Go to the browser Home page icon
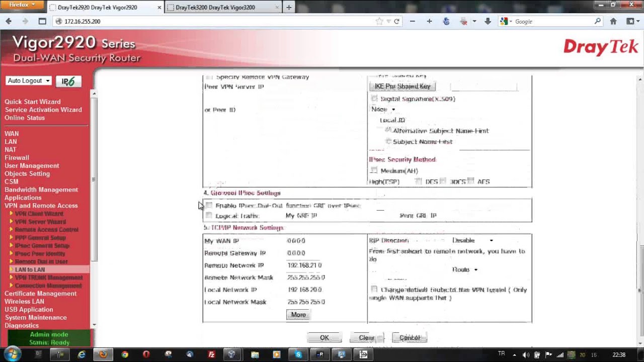Image resolution: width=644 pixels, height=362 pixels. coord(613,21)
